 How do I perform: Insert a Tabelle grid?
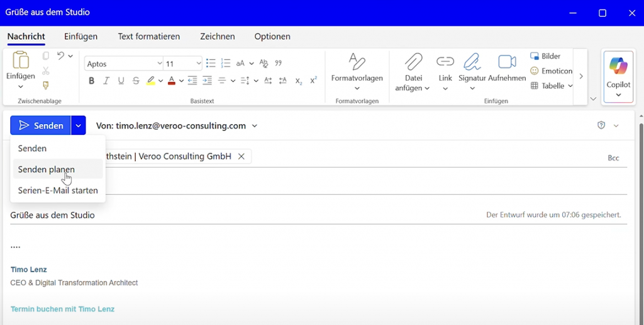pos(548,86)
